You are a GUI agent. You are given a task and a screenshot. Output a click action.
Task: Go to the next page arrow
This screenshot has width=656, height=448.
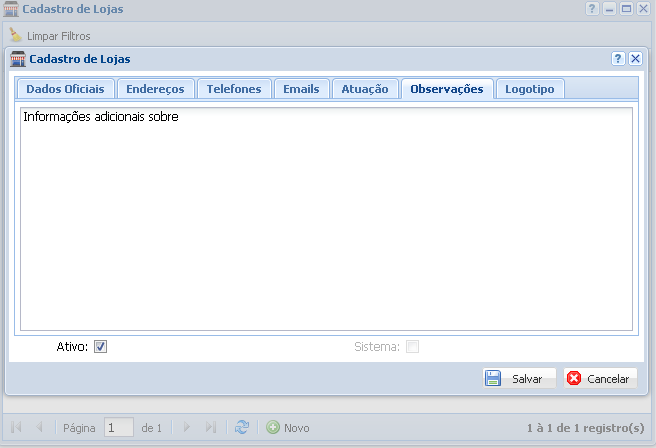click(x=187, y=427)
